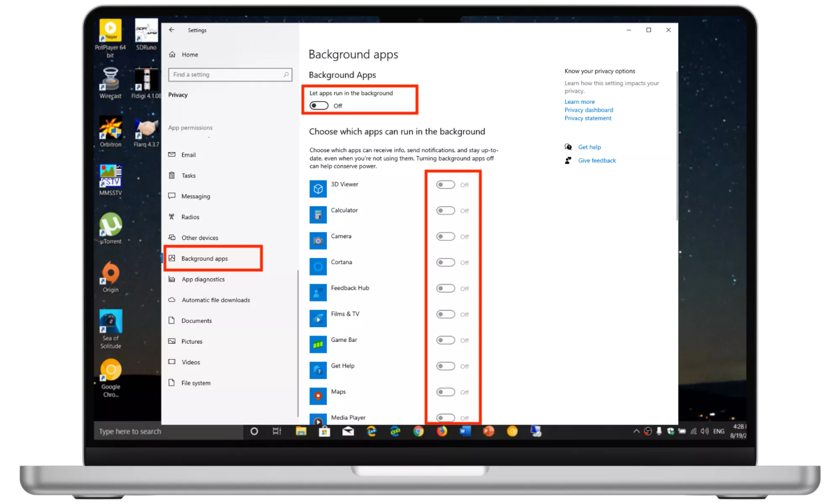Toggle Camera background switch
Viewport: 840px width, 504px height.
[x=445, y=237]
